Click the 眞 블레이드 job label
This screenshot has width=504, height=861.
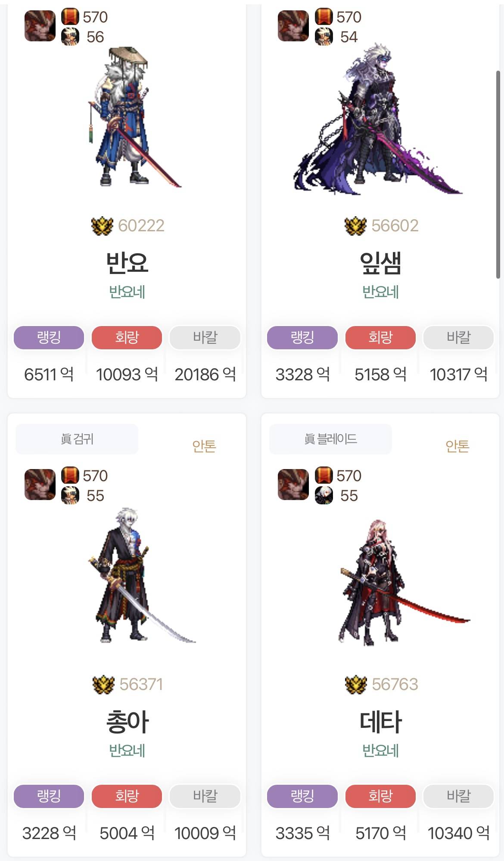[330, 439]
